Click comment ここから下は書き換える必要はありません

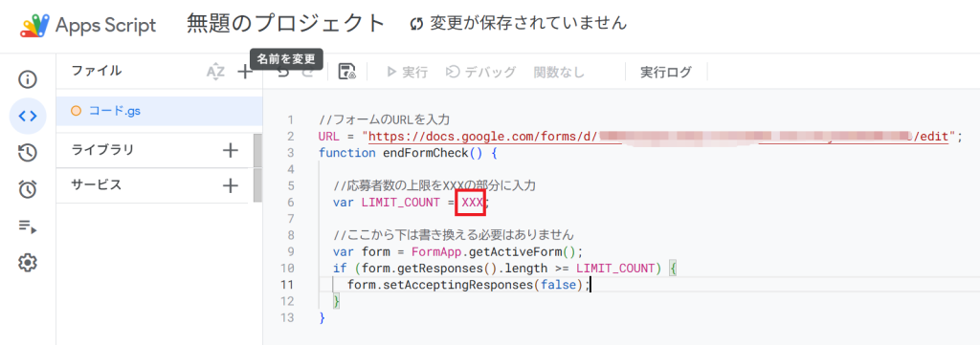point(453,235)
